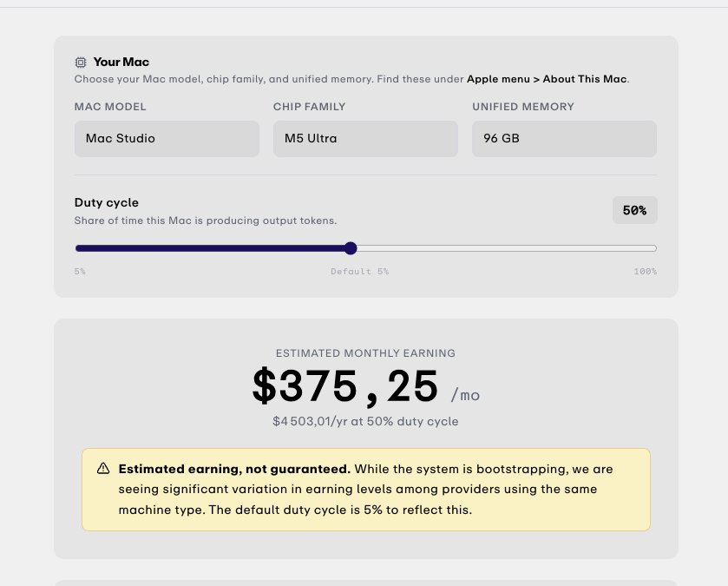728x586 pixels.
Task: Click the warning triangle icon in the yellow notice
Action: pos(103,469)
